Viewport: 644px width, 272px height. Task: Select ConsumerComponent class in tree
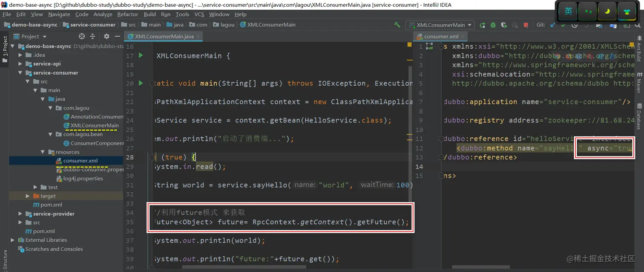pos(94,143)
